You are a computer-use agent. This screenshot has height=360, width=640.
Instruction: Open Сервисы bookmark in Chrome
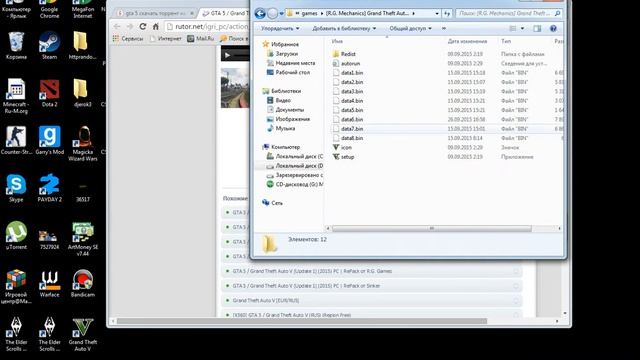point(128,38)
